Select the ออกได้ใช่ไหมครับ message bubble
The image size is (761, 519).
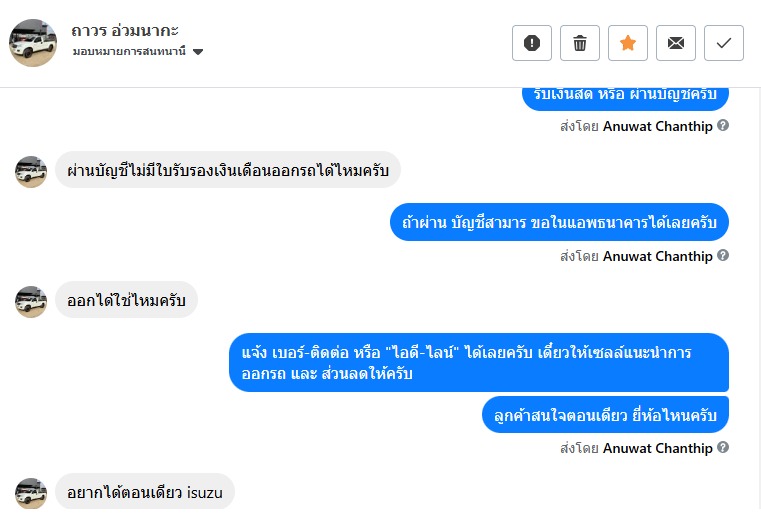point(126,300)
